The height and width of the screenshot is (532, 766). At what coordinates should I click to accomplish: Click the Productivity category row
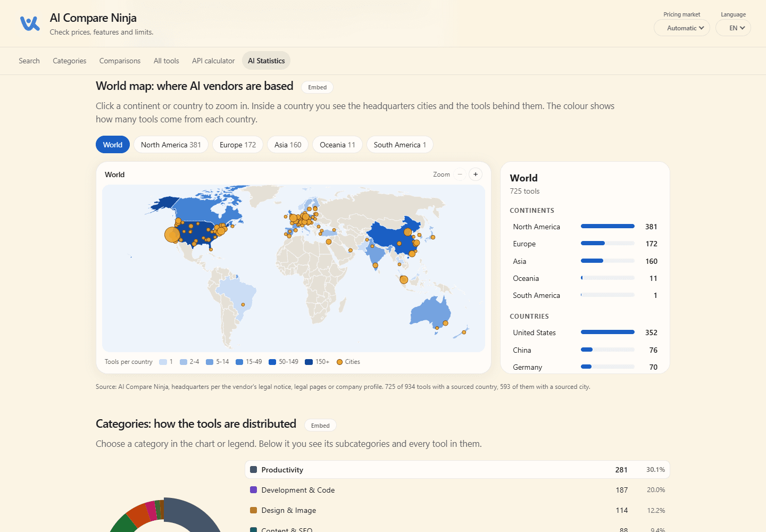[x=457, y=470]
